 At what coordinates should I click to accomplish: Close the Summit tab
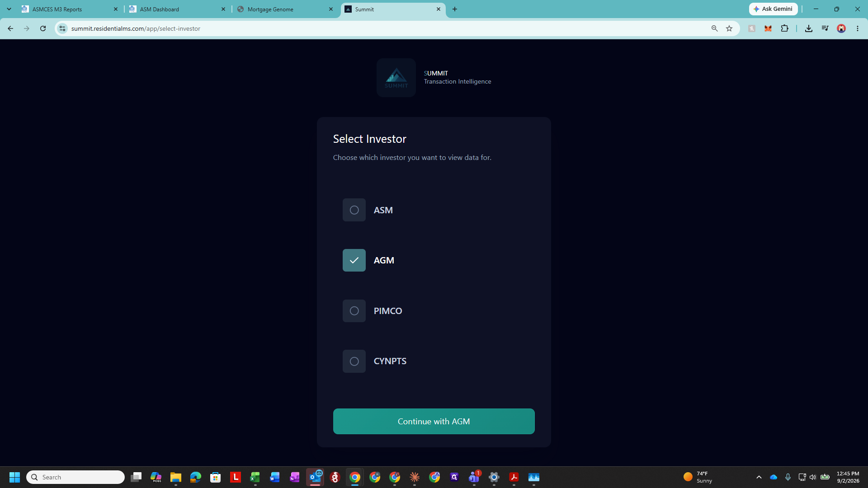pyautogui.click(x=439, y=9)
